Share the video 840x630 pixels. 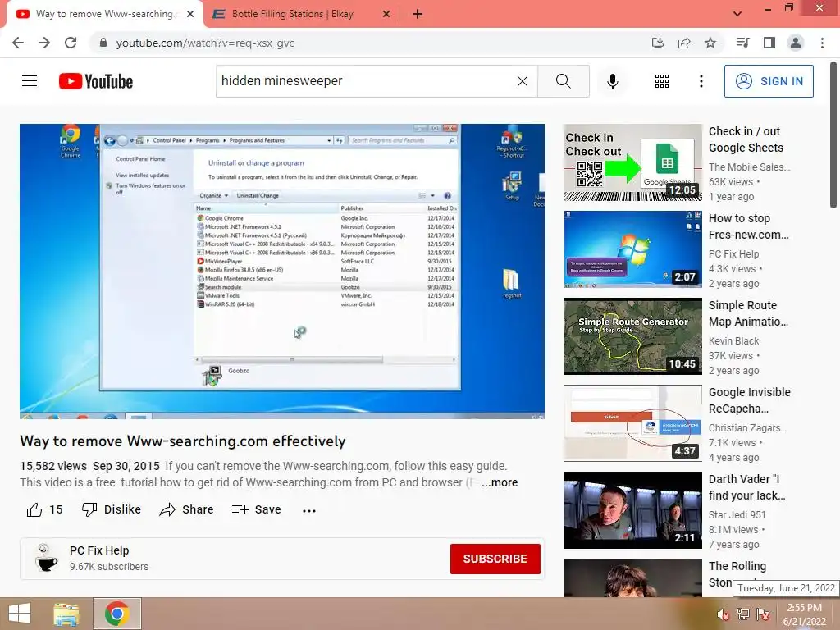pos(186,509)
